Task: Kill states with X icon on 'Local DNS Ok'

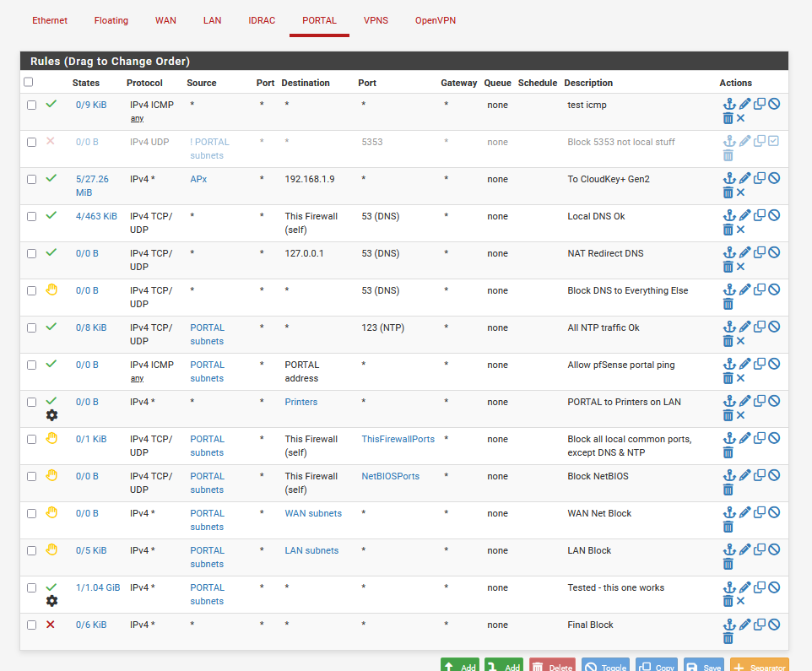Action: point(740,230)
